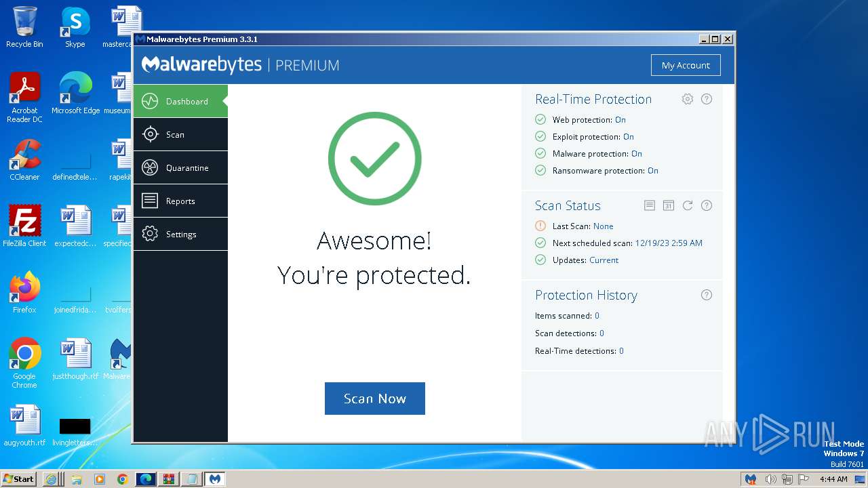This screenshot has width=868, height=488.
Task: Click the Start button
Action: [18, 479]
